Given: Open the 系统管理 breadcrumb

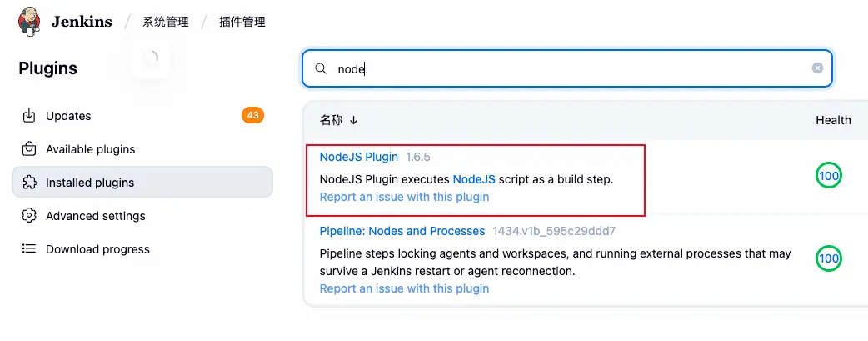Looking at the screenshot, I should (x=166, y=22).
